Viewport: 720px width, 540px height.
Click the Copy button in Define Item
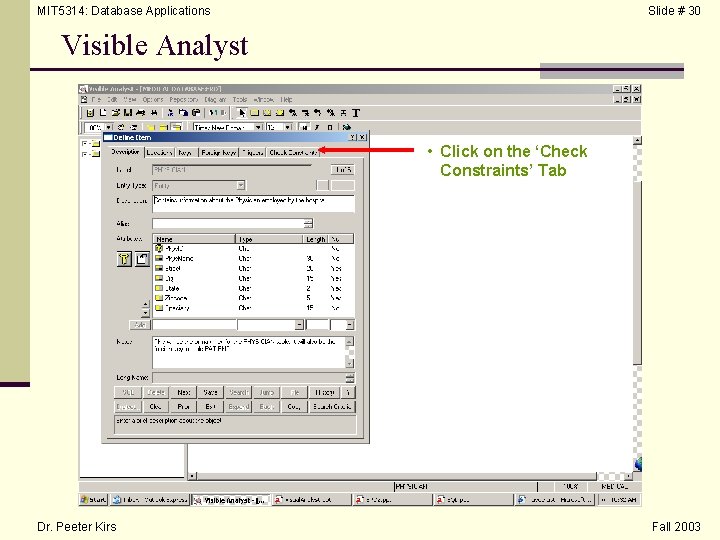[x=294, y=407]
